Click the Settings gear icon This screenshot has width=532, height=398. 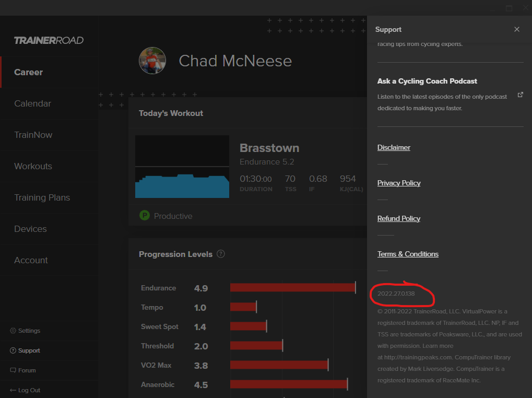pos(13,331)
